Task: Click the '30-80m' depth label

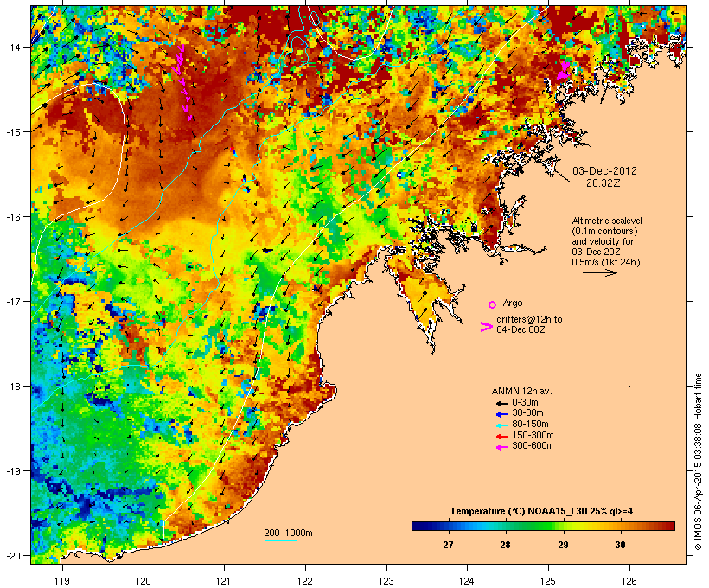Action: pos(527,413)
